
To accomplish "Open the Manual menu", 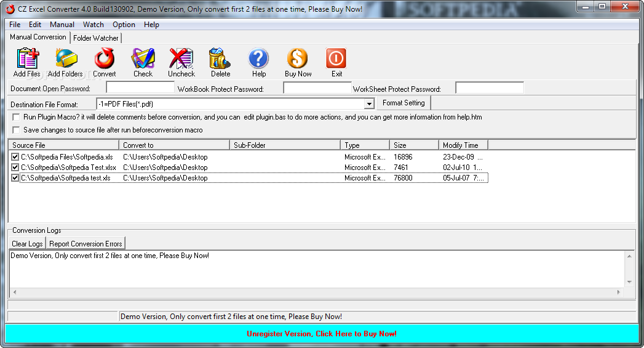I will (62, 25).
